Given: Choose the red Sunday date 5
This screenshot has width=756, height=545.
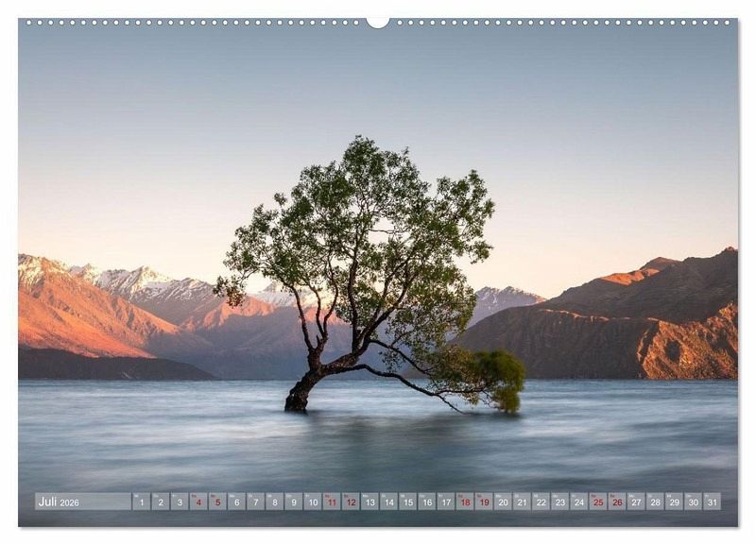Looking at the screenshot, I should click(217, 502).
